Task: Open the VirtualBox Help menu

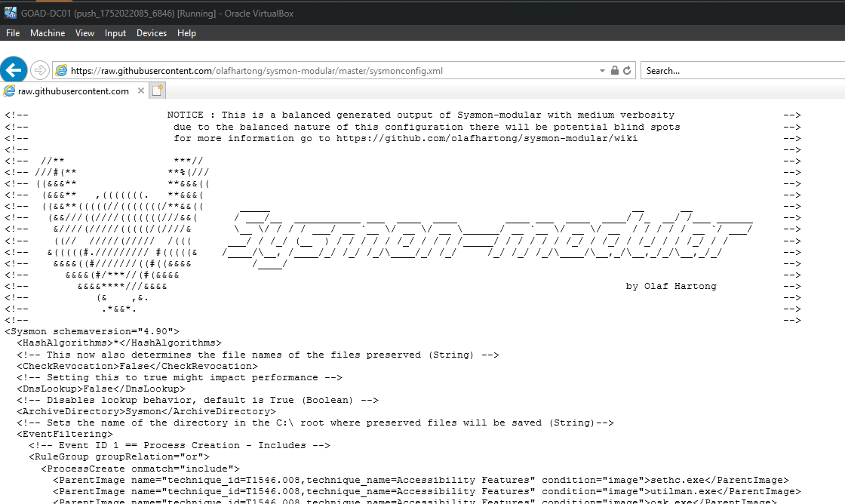Action: 186,33
